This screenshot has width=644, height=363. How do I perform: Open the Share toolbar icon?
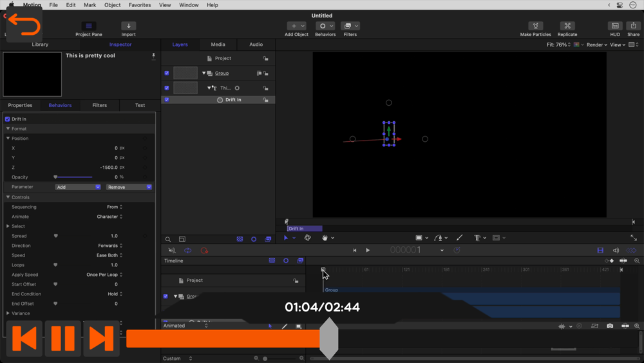[x=633, y=26]
